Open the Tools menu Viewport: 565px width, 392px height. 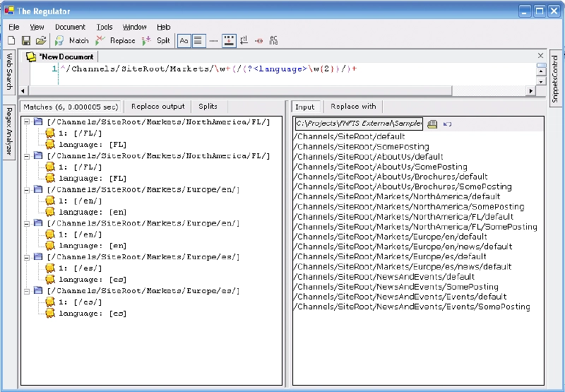[104, 27]
